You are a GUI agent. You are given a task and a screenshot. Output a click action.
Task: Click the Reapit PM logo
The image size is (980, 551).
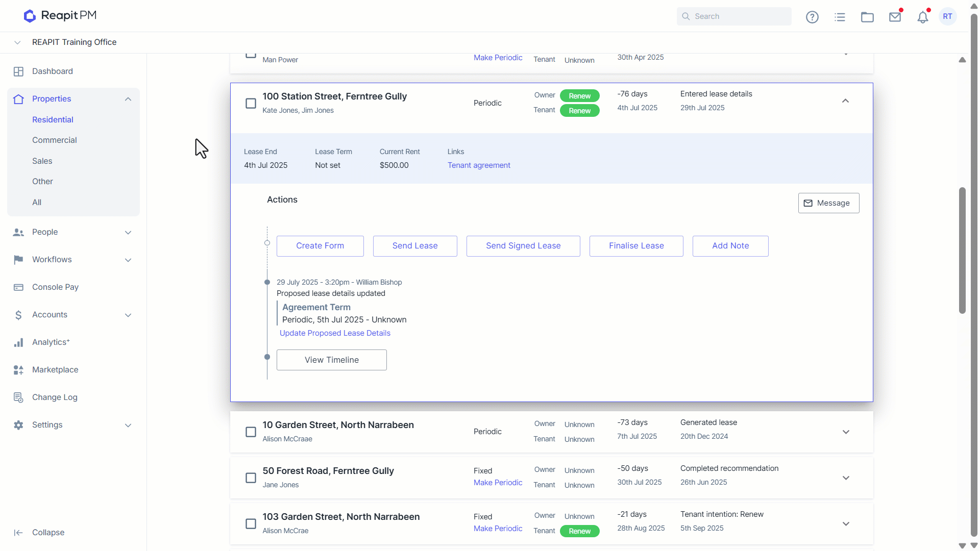[60, 16]
